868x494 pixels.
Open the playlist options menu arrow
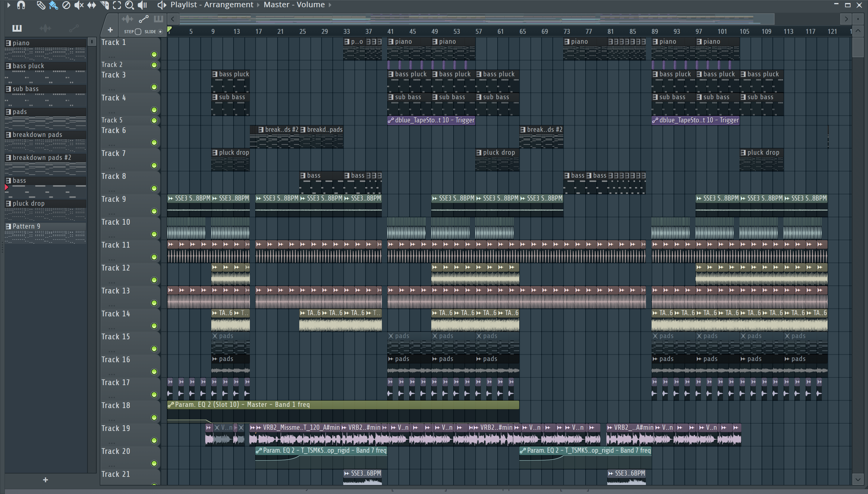[x=8, y=5]
